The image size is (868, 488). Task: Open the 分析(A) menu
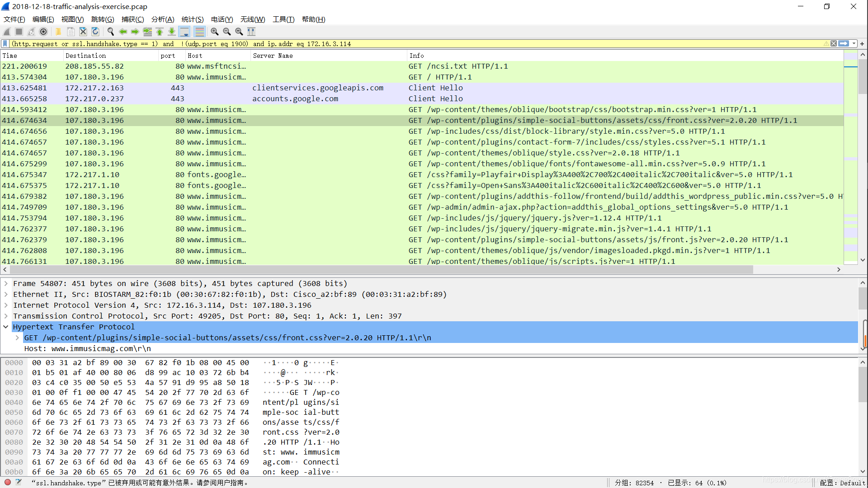click(163, 19)
